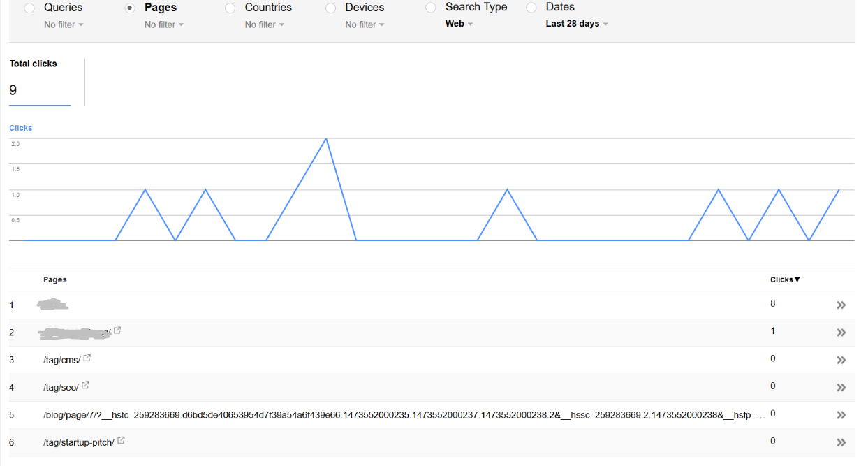Viewport: 868px width, 466px height.
Task: Open the /tag/startup-pitch/ page link
Action: point(79,442)
